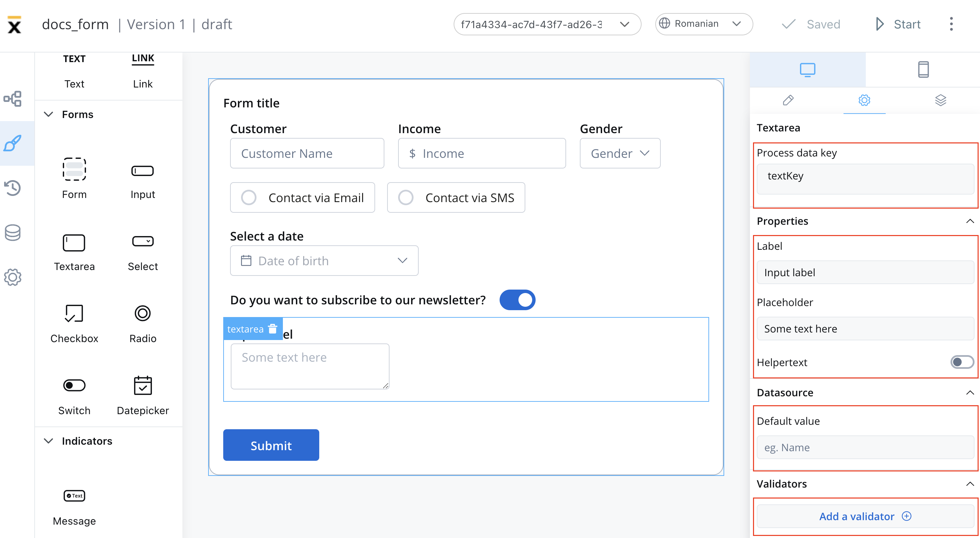The width and height of the screenshot is (980, 538).
Task: Delete the textarea using its trash icon
Action: [x=273, y=329]
